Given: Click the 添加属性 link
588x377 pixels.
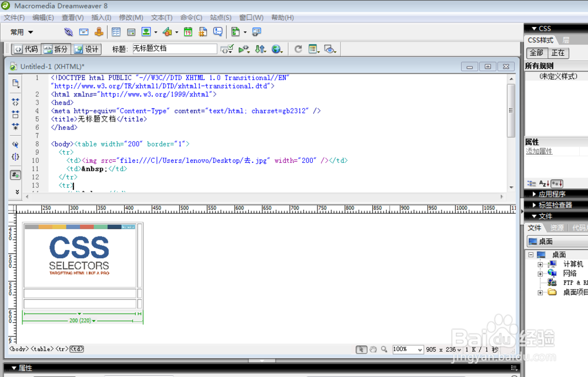Looking at the screenshot, I should pyautogui.click(x=539, y=151).
